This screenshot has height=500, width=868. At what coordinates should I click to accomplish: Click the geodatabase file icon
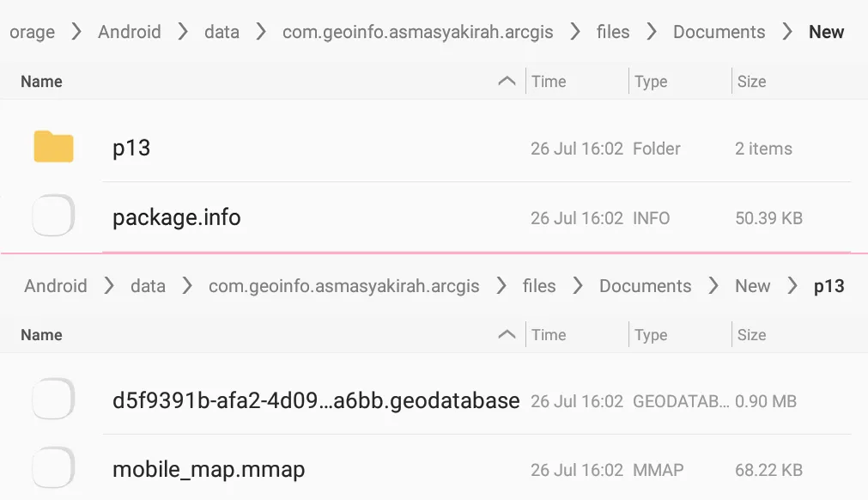pos(53,400)
